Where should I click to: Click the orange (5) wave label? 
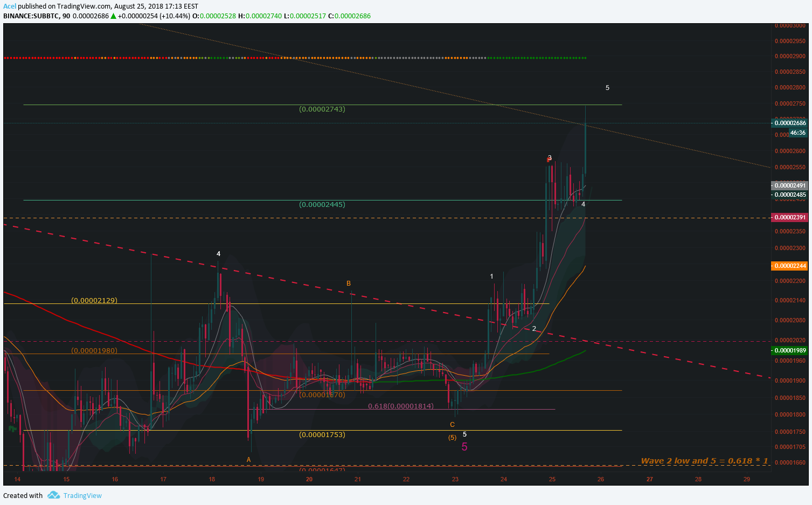(x=453, y=437)
